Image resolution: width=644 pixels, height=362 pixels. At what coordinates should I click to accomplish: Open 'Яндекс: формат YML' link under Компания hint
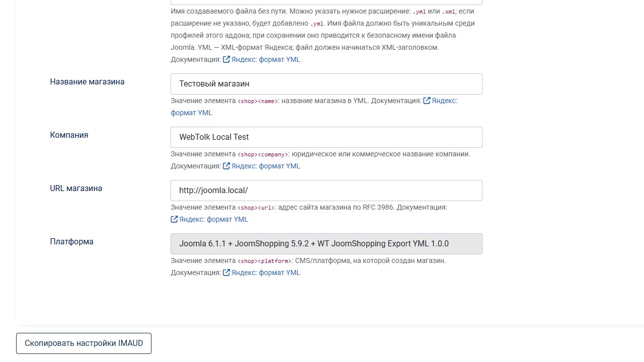[x=266, y=166]
